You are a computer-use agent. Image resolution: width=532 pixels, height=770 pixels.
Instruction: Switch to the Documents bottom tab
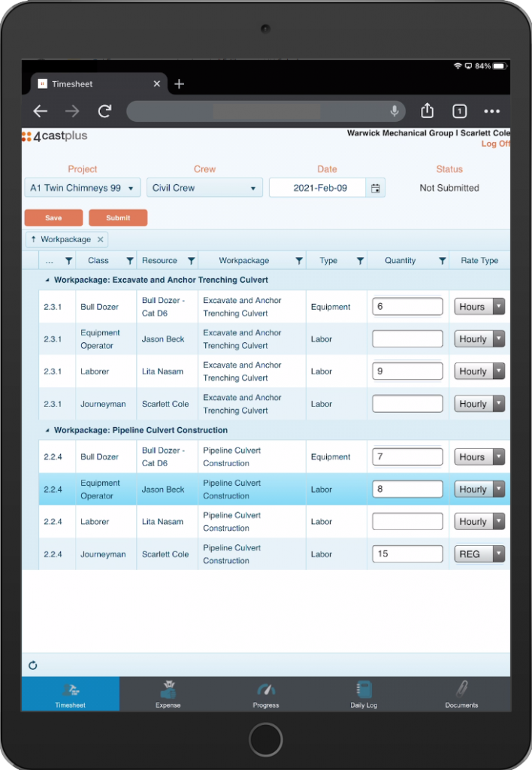461,694
